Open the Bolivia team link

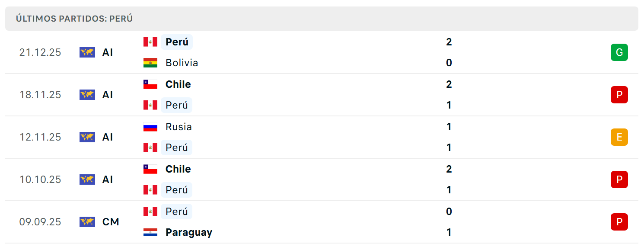coord(182,63)
